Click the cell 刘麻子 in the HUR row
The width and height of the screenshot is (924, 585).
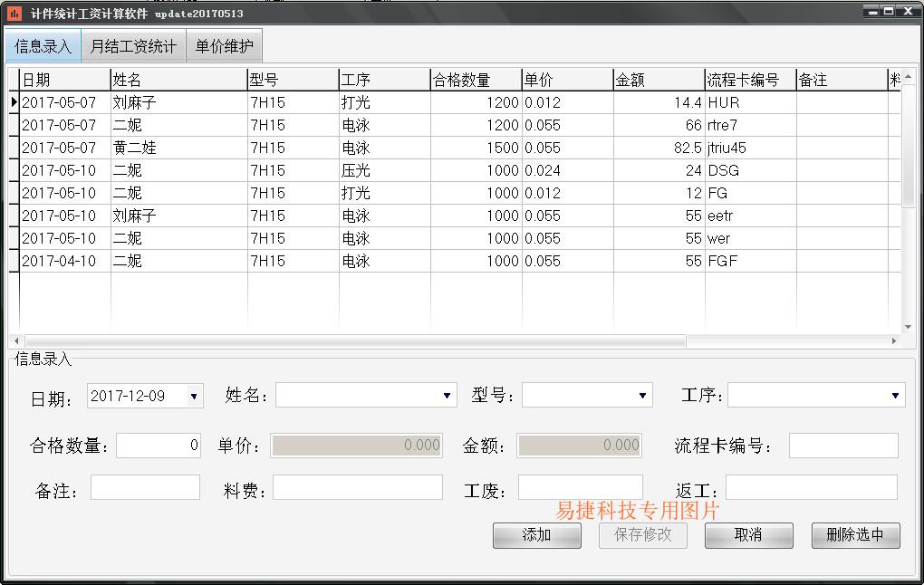(x=179, y=102)
